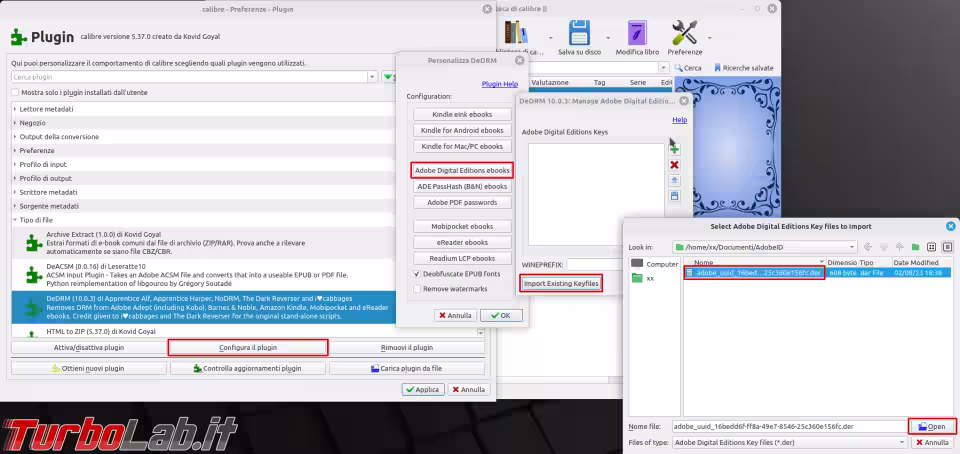This screenshot has width=960, height=454.
Task: Click Readium LCP ebooks button
Action: [462, 258]
